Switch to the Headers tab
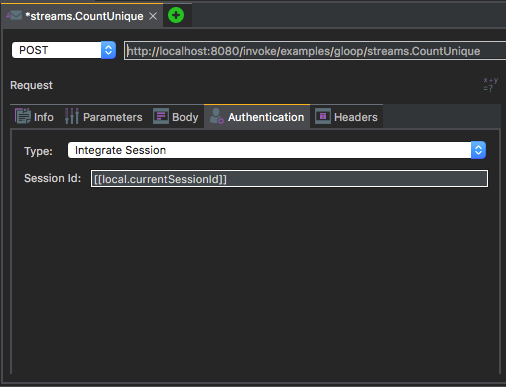The height and width of the screenshot is (387, 506). point(346,117)
